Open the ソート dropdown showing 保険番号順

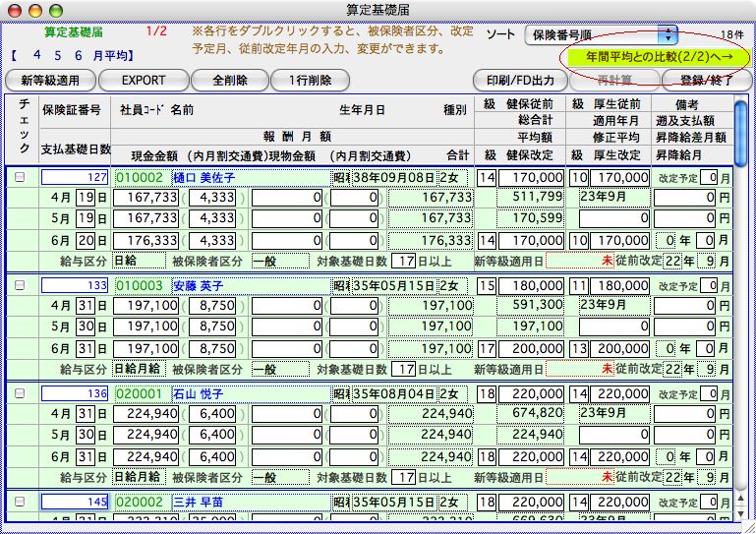pyautogui.click(x=600, y=34)
